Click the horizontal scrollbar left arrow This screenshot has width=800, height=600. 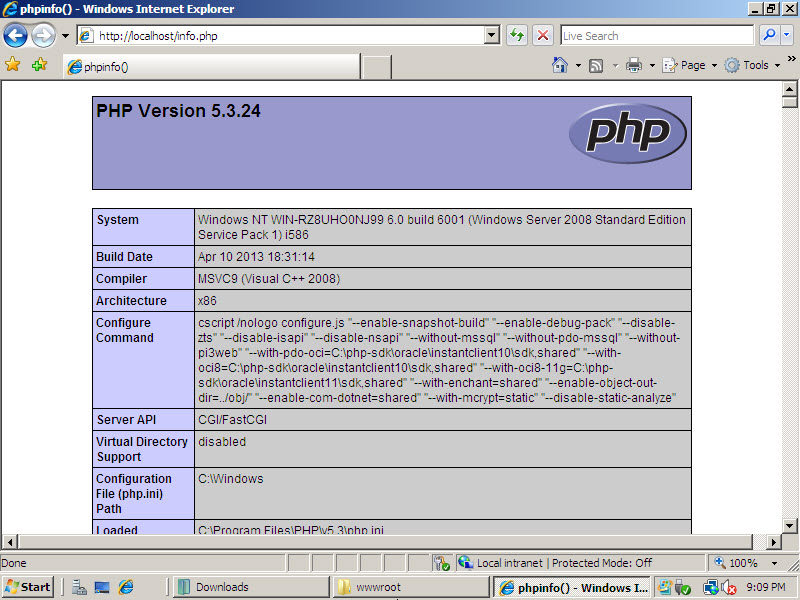coord(10,542)
